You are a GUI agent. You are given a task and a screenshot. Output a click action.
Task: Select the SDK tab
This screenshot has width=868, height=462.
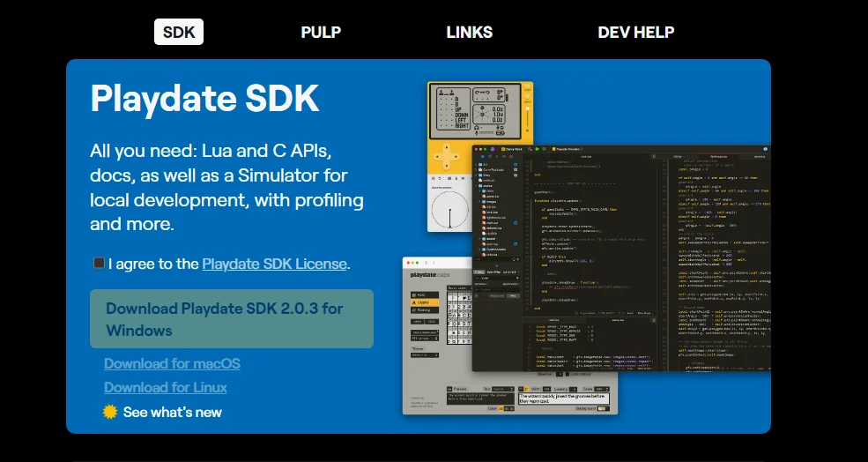click(x=179, y=32)
